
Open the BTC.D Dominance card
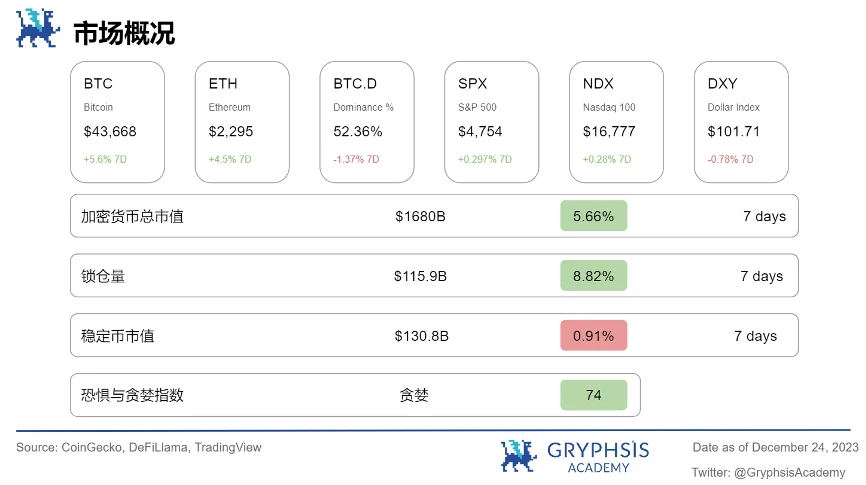tap(366, 121)
